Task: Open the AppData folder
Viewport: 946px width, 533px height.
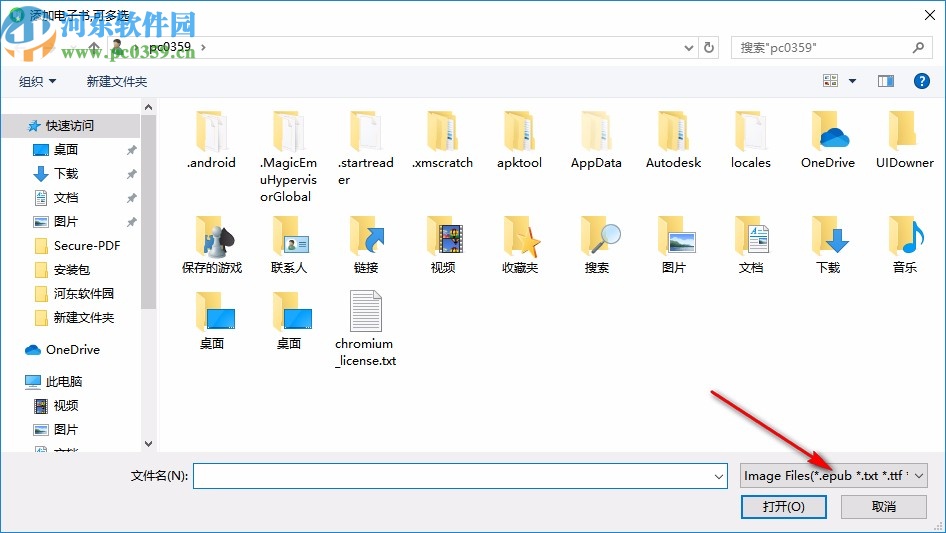Action: click(x=596, y=139)
